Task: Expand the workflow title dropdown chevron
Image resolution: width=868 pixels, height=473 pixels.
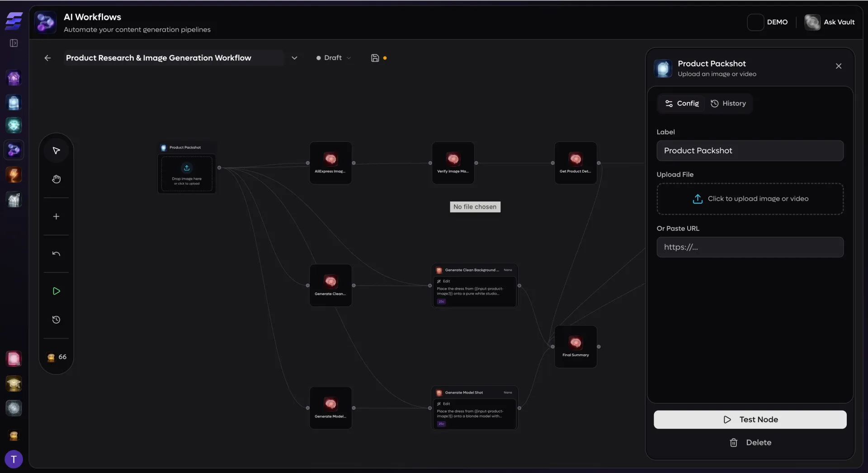Action: tap(294, 58)
